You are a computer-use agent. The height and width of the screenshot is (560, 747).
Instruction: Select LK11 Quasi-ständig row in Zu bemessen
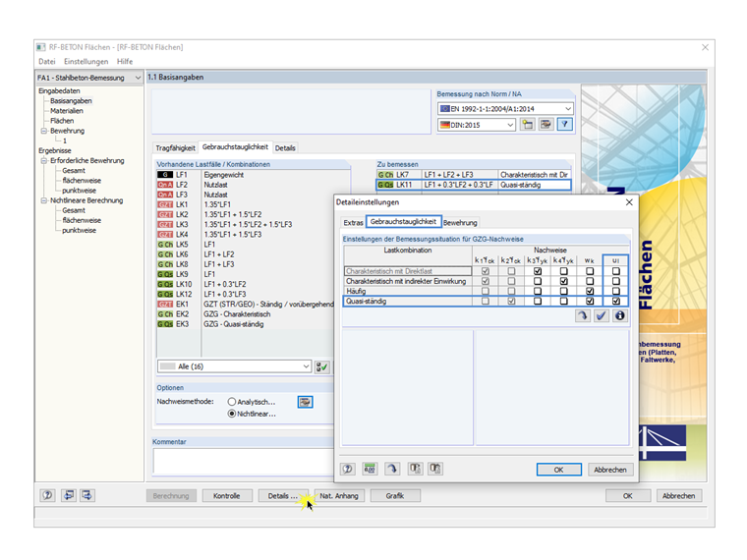(474, 185)
